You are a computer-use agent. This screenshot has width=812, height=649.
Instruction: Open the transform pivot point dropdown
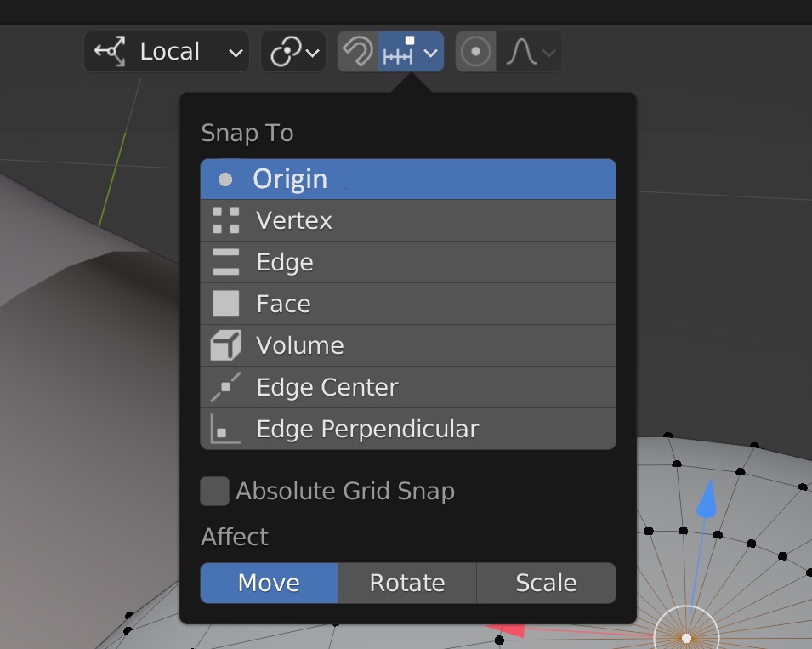[x=293, y=52]
